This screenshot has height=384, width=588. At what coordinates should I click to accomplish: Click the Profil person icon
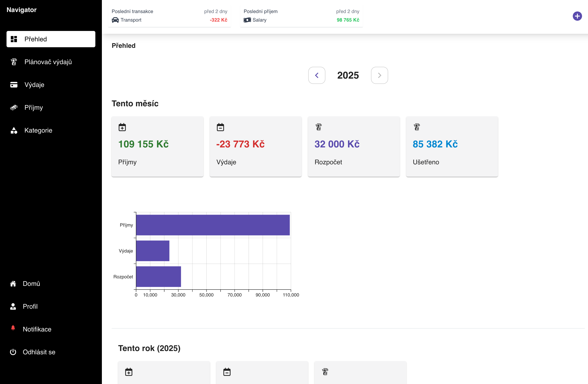[x=13, y=306]
